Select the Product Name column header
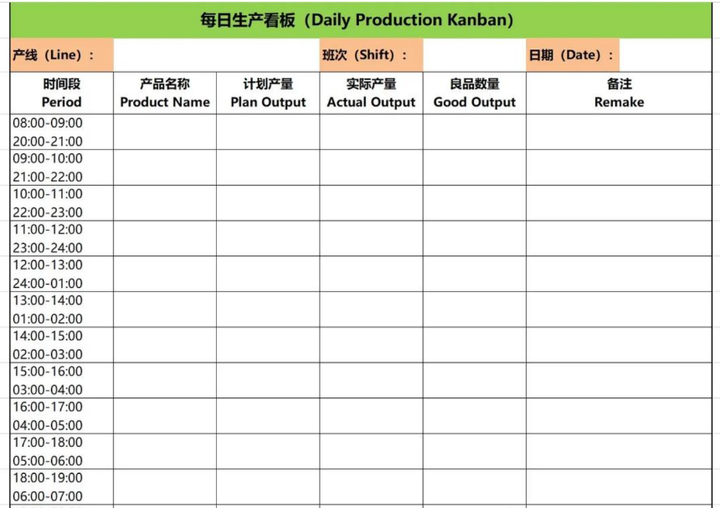Viewport: 720px width, 508px height. pyautogui.click(x=165, y=93)
